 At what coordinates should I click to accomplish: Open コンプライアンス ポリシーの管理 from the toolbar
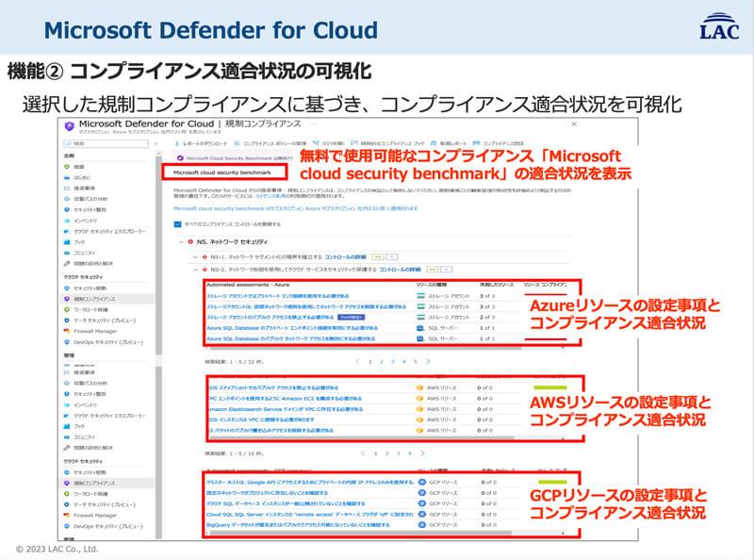(270, 143)
